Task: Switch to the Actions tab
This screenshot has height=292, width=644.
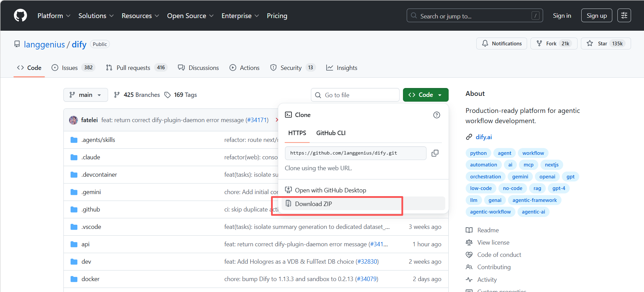Action: pyautogui.click(x=244, y=68)
